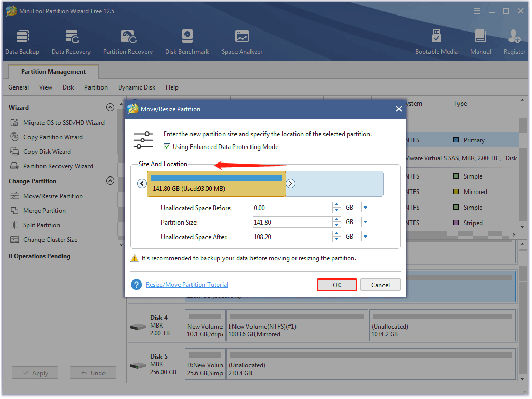Collapse the Wizard section
Image resolution: width=532 pixels, height=399 pixels.
point(110,107)
